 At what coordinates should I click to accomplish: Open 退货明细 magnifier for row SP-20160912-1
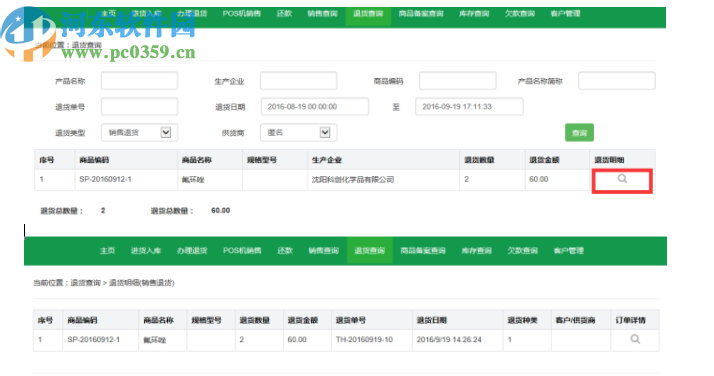click(622, 179)
